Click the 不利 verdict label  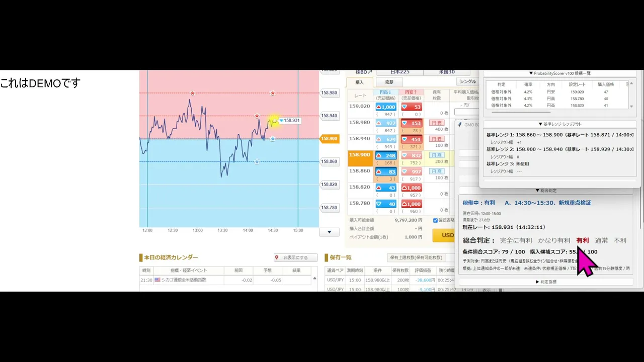620,241
